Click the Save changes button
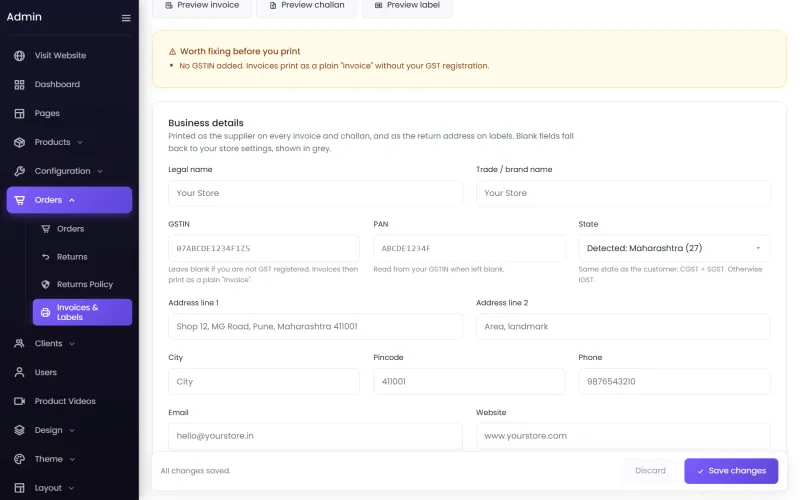 click(x=731, y=471)
